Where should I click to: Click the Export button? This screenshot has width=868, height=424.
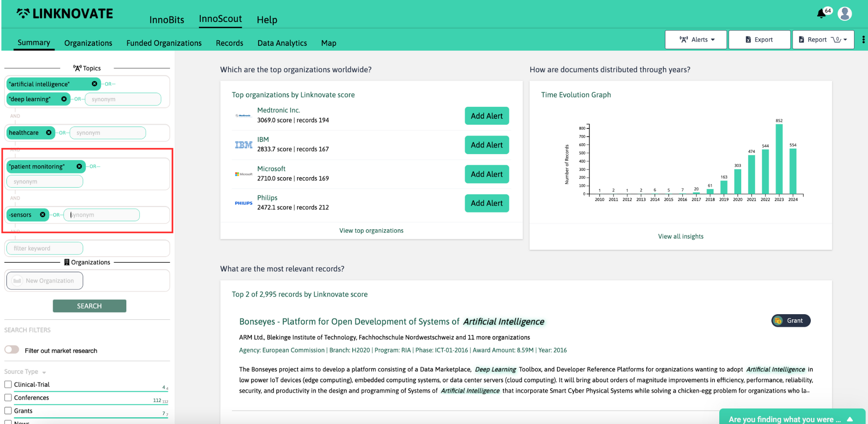point(759,39)
